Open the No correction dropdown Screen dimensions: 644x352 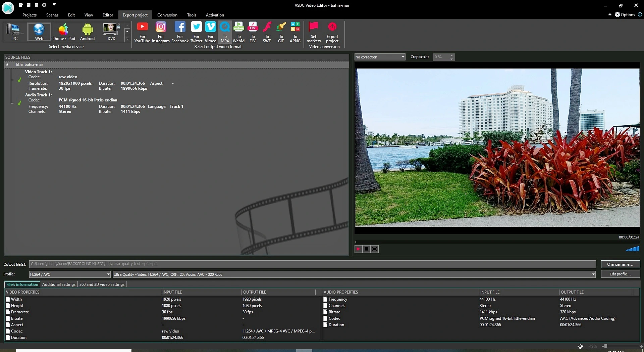click(x=380, y=57)
